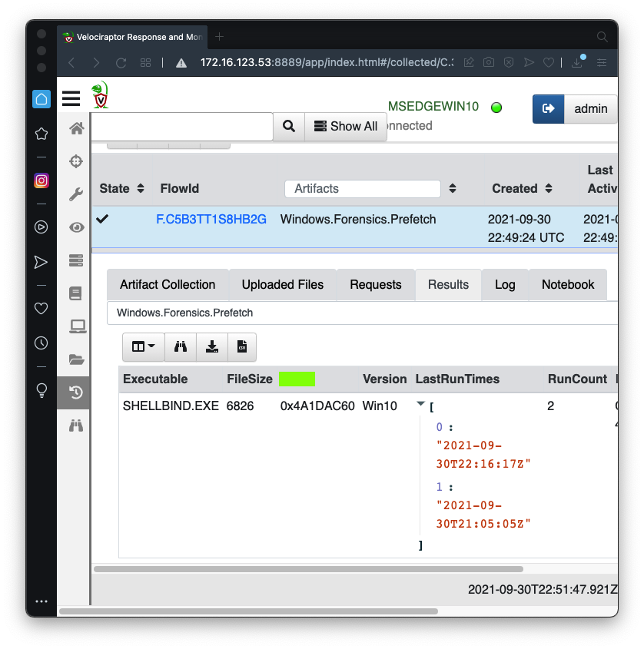Open results inspect binoculars button

coord(180,346)
